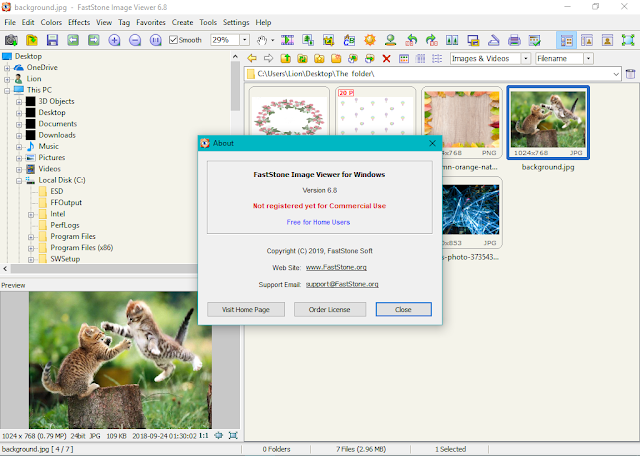The height and width of the screenshot is (456, 640).
Task: Click the Visit Home Page button
Action: point(246,309)
